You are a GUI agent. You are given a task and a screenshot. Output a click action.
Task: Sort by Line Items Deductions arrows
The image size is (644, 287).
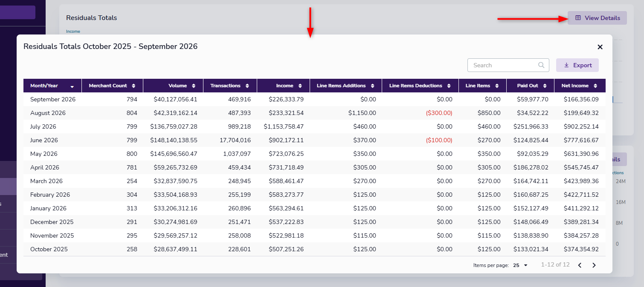(449, 86)
